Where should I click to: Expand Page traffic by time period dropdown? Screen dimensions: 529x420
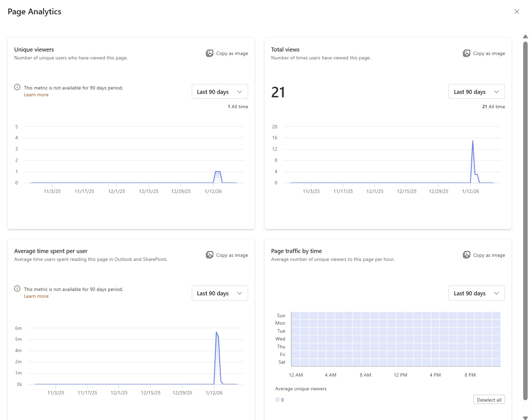476,293
